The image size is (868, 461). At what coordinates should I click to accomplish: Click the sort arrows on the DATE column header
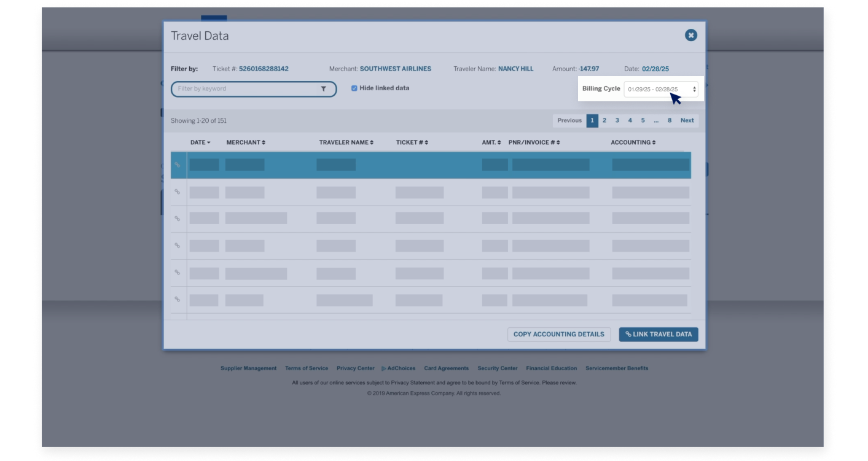pos(208,142)
